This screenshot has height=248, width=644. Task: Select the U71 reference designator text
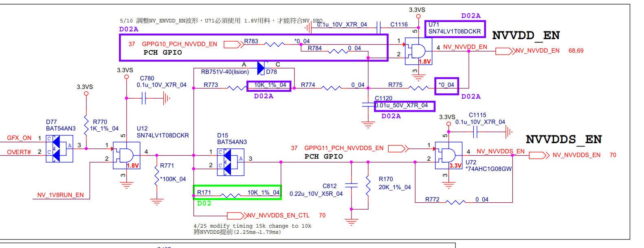(x=434, y=24)
